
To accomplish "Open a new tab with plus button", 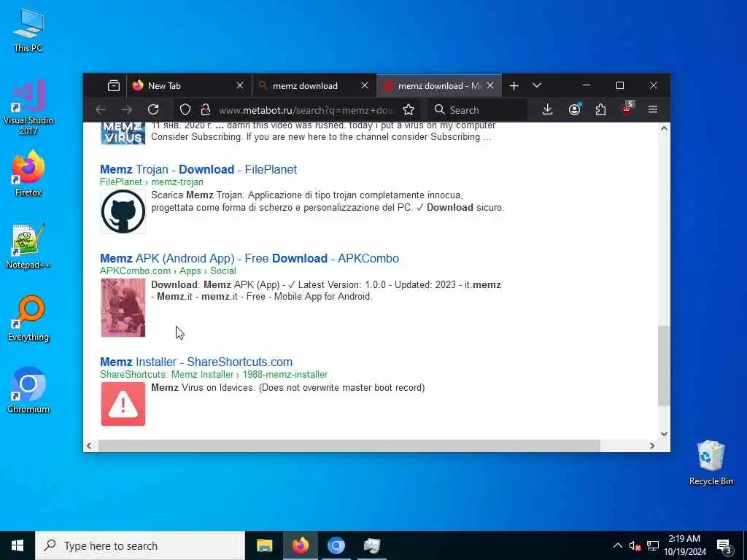I will coord(514,86).
